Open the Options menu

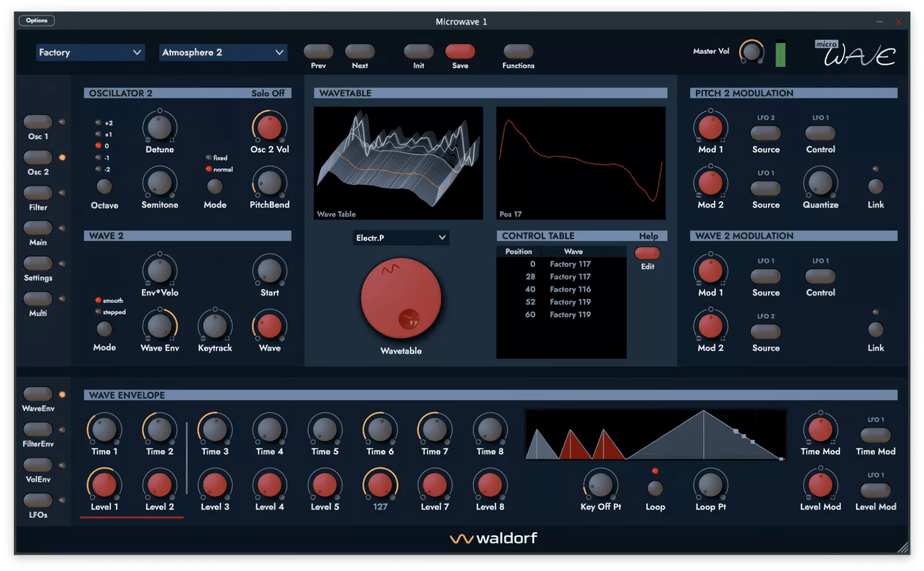37,20
